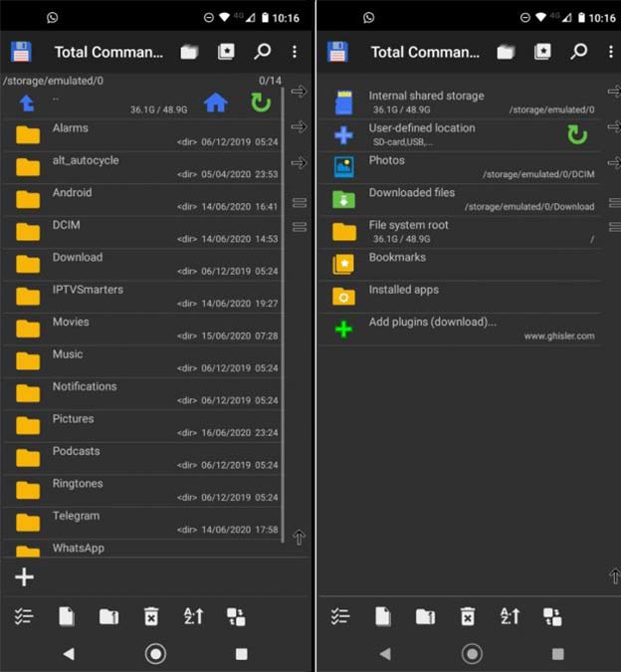
Task: Open search magnifier above the Alarms folder list
Action: pos(263,52)
